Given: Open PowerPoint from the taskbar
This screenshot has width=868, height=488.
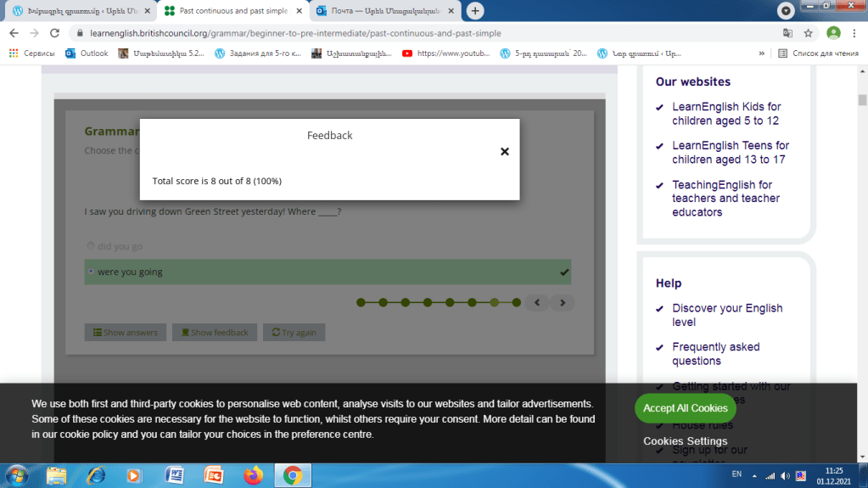Looking at the screenshot, I should [213, 475].
